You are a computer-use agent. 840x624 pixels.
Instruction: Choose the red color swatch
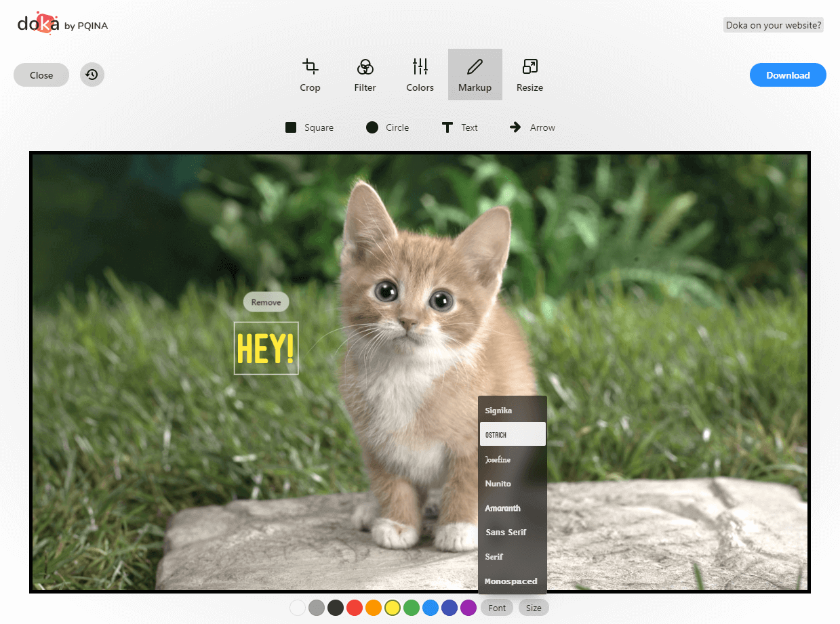click(354, 608)
